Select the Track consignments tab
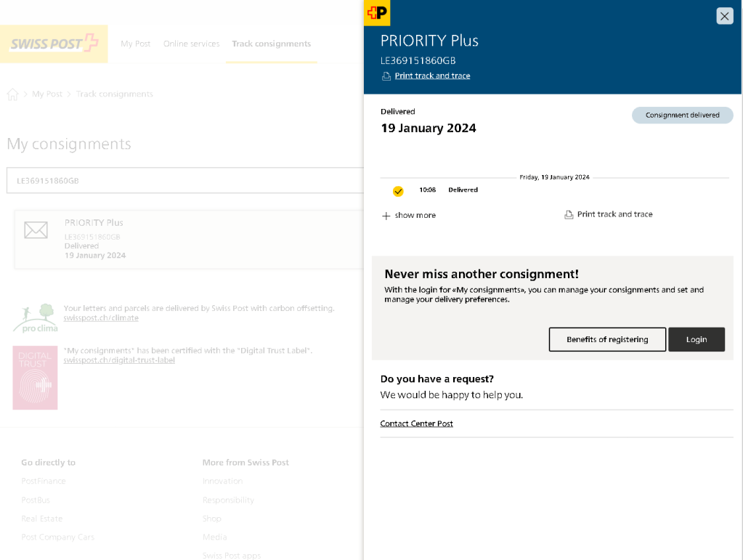Image resolution: width=743 pixels, height=560 pixels. coord(271,44)
